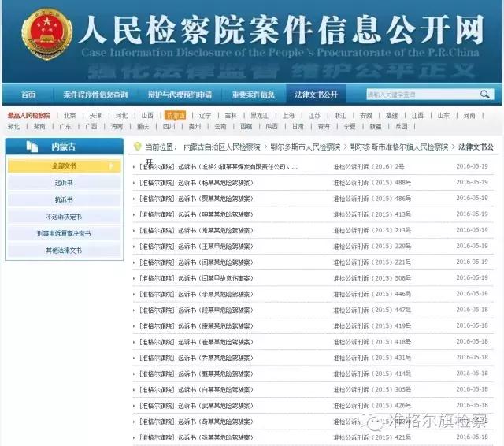Select 重庆 region link

coord(143,126)
